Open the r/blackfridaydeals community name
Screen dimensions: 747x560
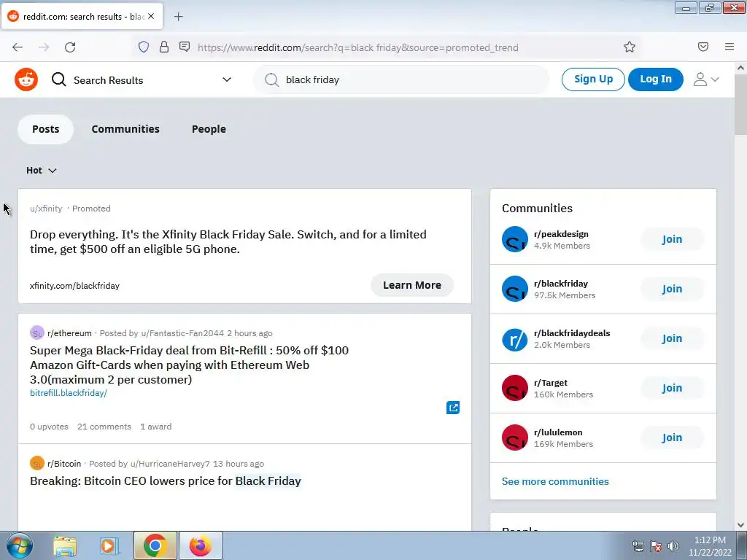[x=572, y=332]
